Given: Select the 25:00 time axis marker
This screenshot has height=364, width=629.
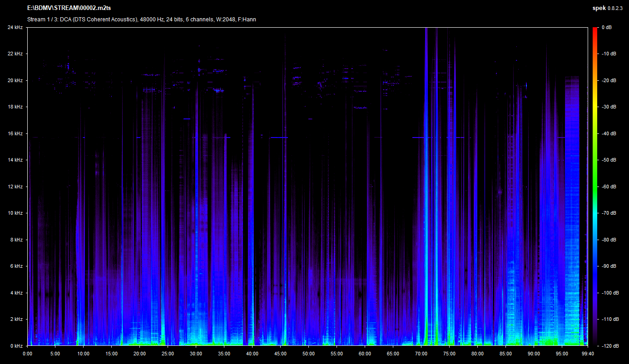Looking at the screenshot, I should pos(168,354).
